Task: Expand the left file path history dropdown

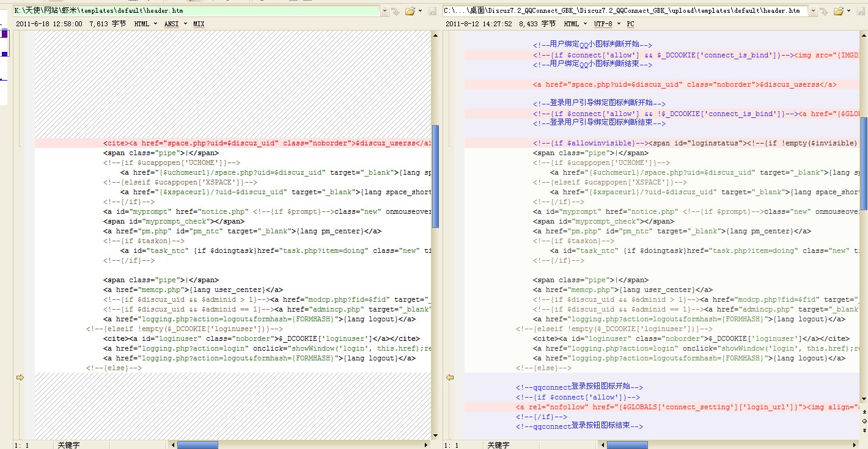Action: 384,11
